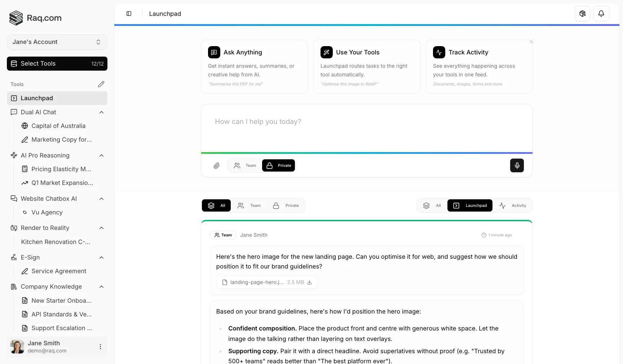Screen dimensions: 623x364
Task: Switch to the Activity tab
Action: (513, 205)
